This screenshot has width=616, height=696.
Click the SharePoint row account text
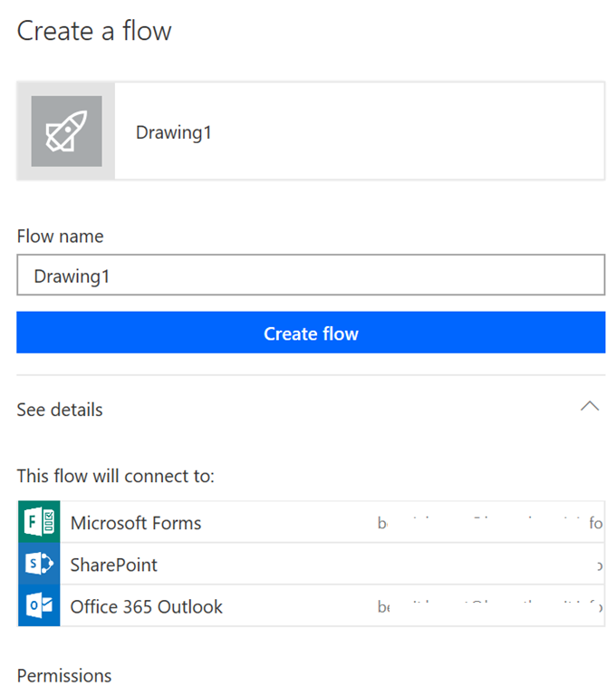598,565
